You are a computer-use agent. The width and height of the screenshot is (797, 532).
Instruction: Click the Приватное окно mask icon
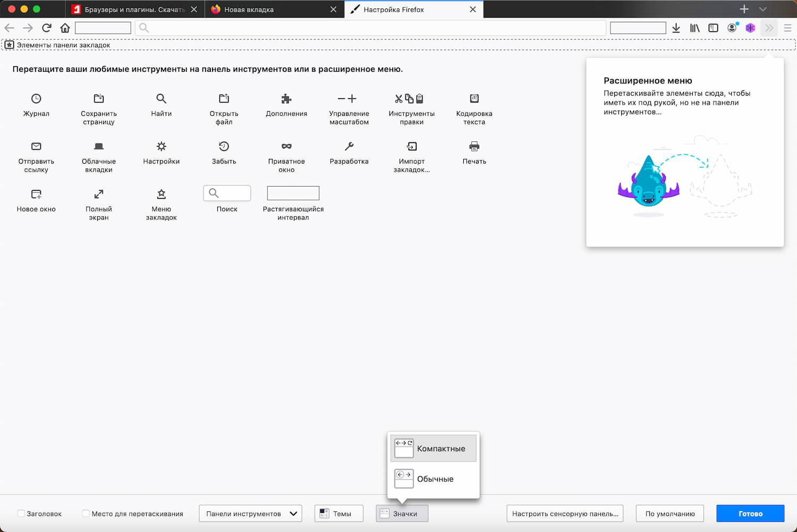click(x=286, y=146)
